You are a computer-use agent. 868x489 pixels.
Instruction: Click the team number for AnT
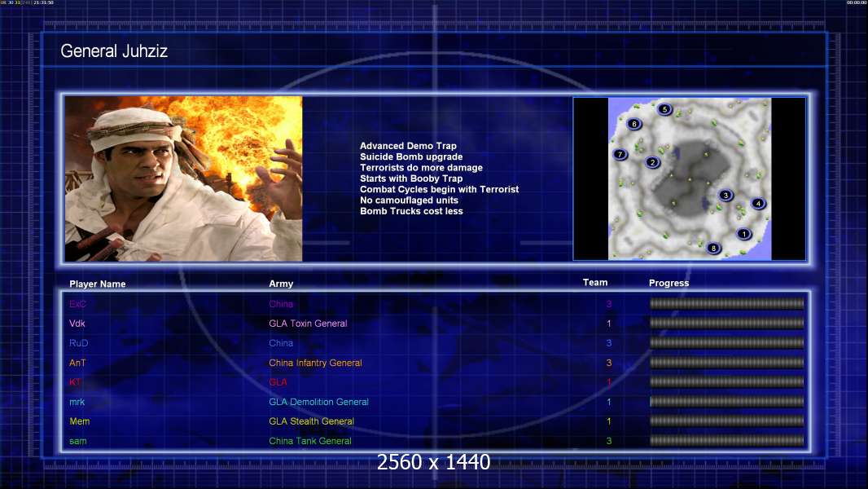(608, 363)
